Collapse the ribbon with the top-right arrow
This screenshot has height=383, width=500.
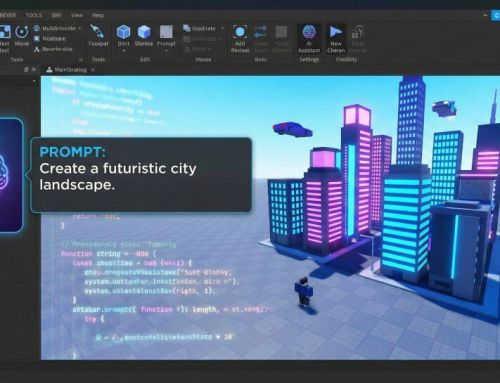click(x=485, y=15)
